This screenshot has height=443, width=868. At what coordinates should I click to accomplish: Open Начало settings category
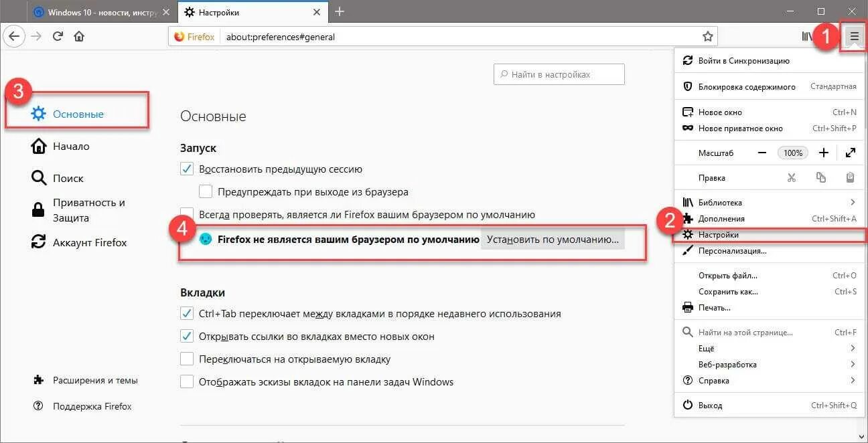click(60, 146)
